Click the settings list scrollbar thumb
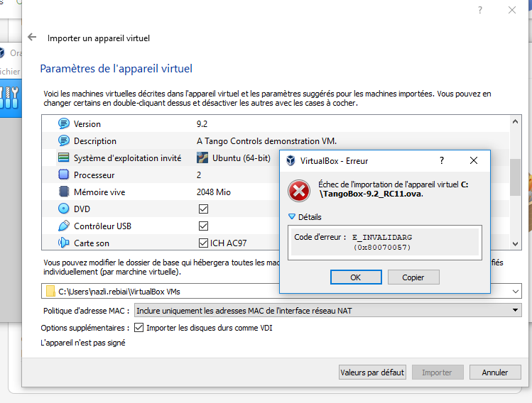The width and height of the screenshot is (532, 403). pyautogui.click(x=516, y=177)
